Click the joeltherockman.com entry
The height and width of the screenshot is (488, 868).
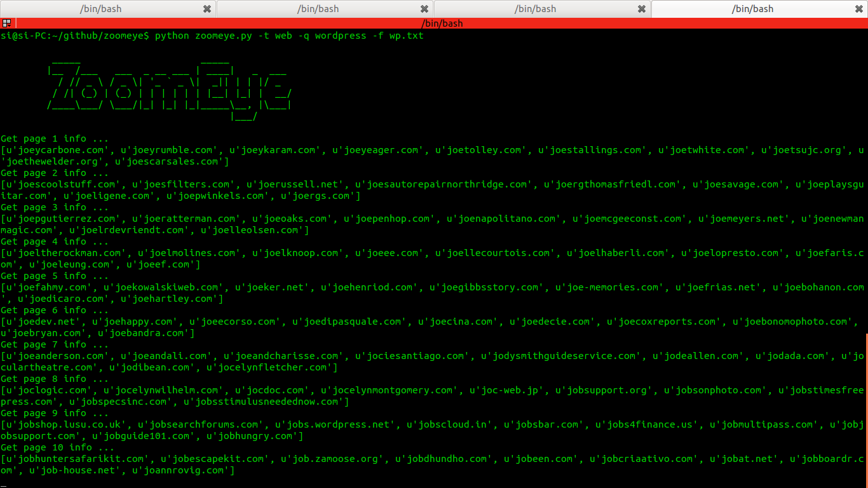(69, 253)
